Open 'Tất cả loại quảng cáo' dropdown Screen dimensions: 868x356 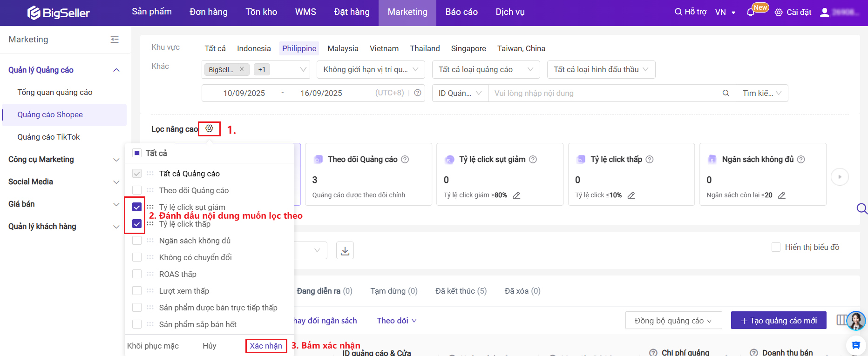(486, 69)
